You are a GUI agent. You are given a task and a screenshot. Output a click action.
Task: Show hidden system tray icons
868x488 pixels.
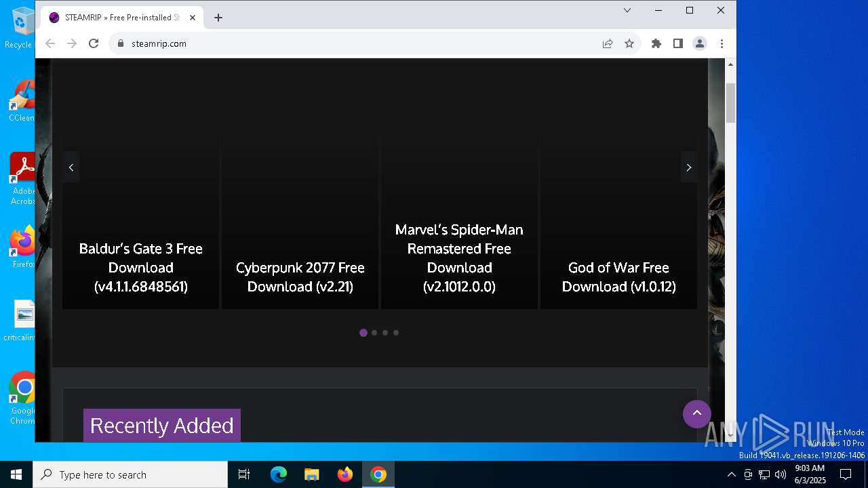coord(731,474)
